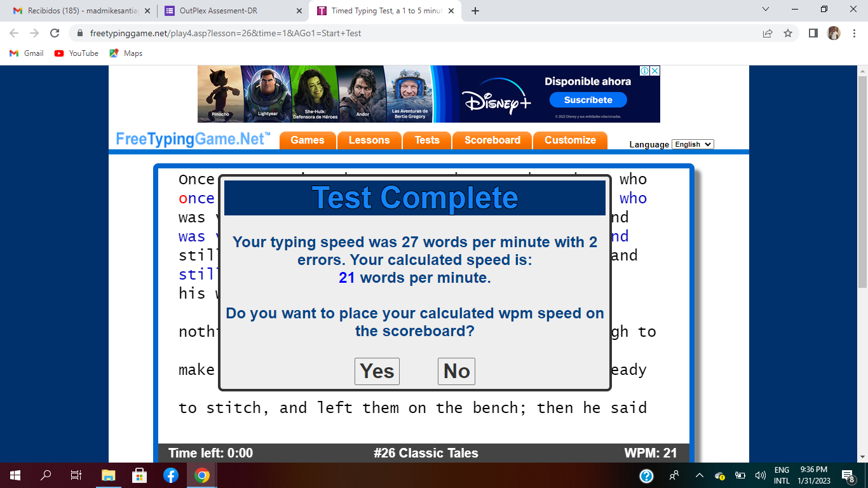Image resolution: width=868 pixels, height=488 pixels.
Task: Expand the Language dropdown set to English
Action: pos(693,144)
